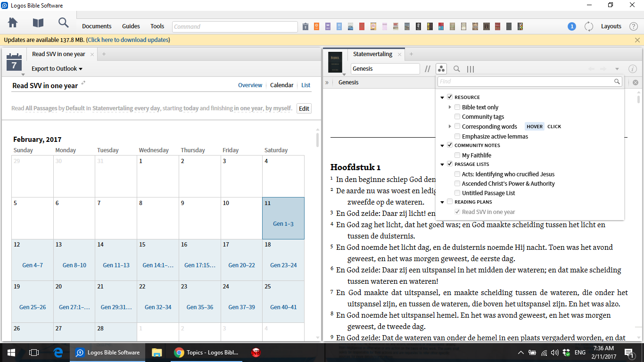The width and height of the screenshot is (644, 362).
Task: Expand the double-chevron contents pane icon
Action: [327, 82]
